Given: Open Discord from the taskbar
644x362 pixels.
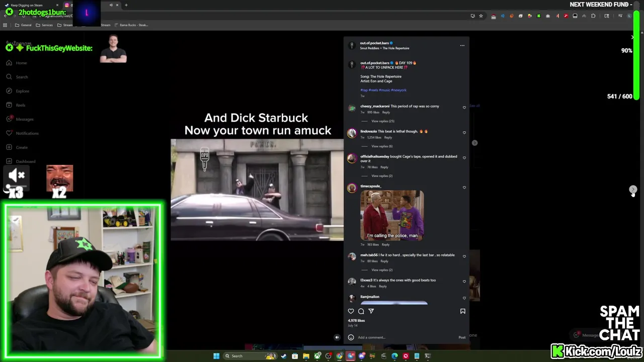Looking at the screenshot, I should click(362, 356).
